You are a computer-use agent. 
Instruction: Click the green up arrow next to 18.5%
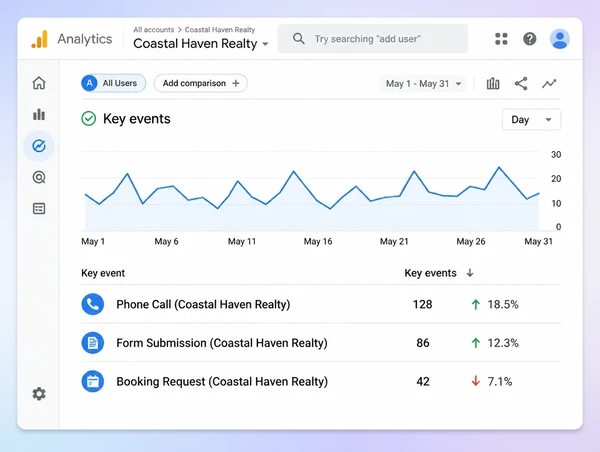click(x=476, y=304)
